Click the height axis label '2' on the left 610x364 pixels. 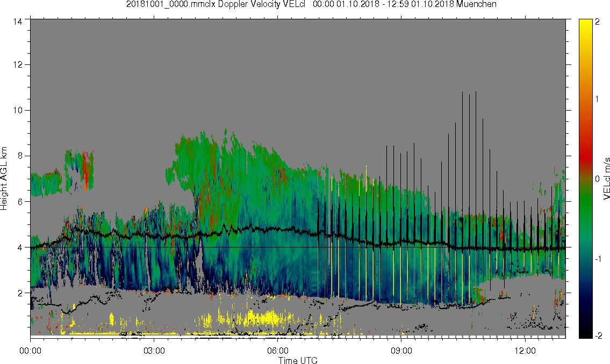20,293
